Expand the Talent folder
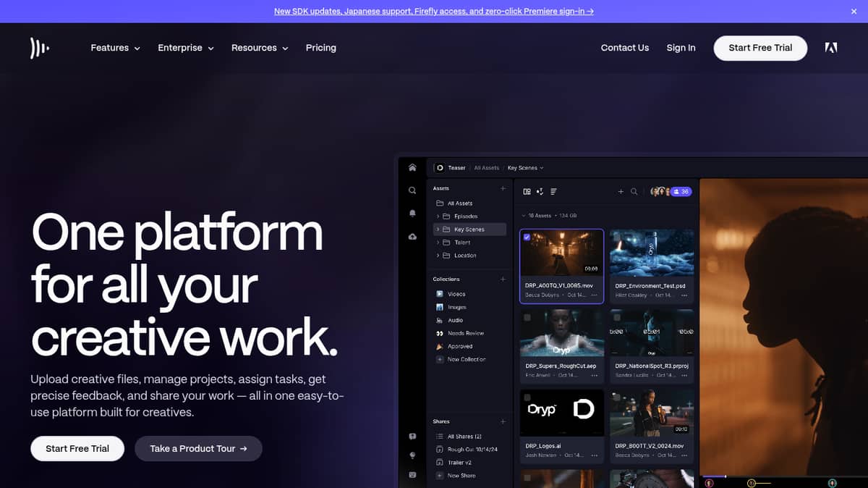Screen dimensions: 868x488 point(438,243)
